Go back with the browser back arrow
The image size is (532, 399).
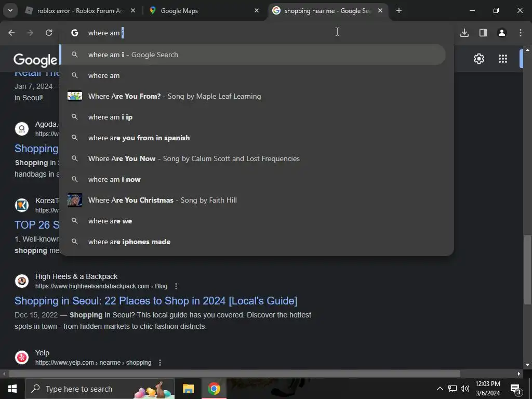(11, 33)
